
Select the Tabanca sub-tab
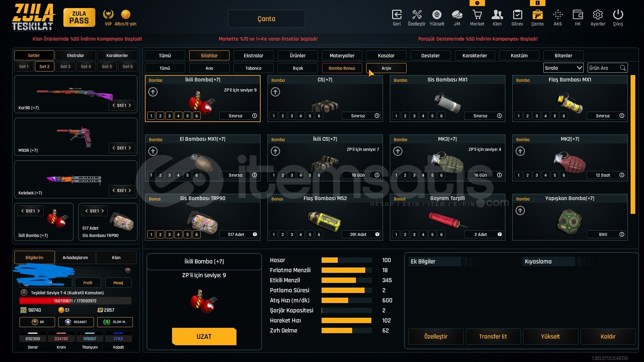(x=253, y=68)
